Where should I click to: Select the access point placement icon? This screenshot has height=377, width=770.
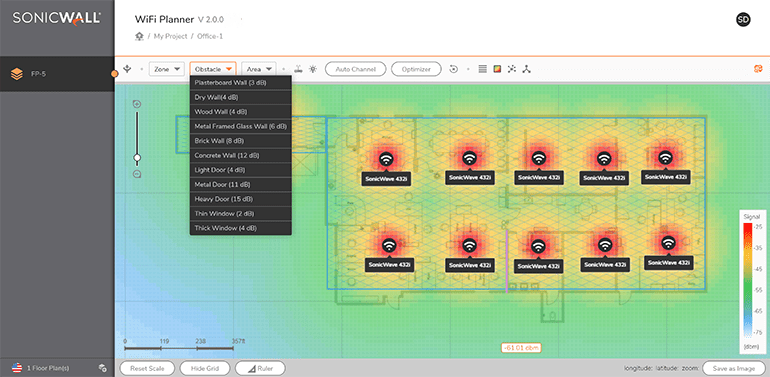click(298, 69)
